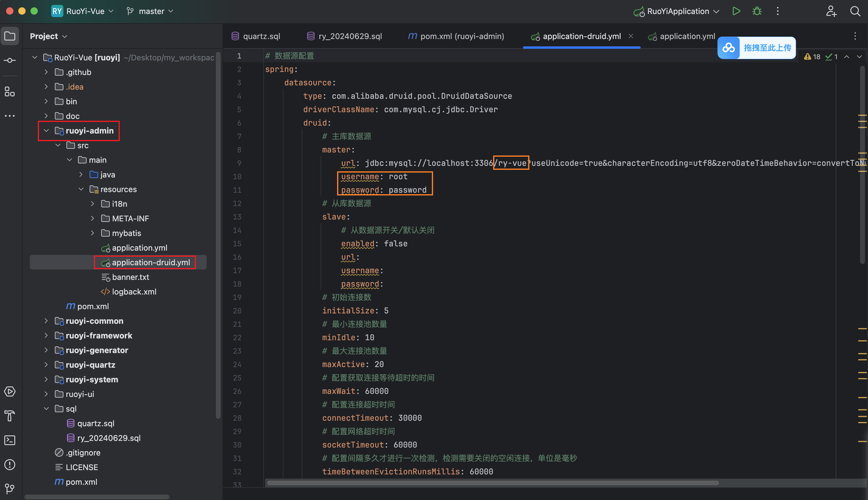This screenshot has height=500, width=868.
Task: Open the Commit tool window icon
Action: point(10,60)
